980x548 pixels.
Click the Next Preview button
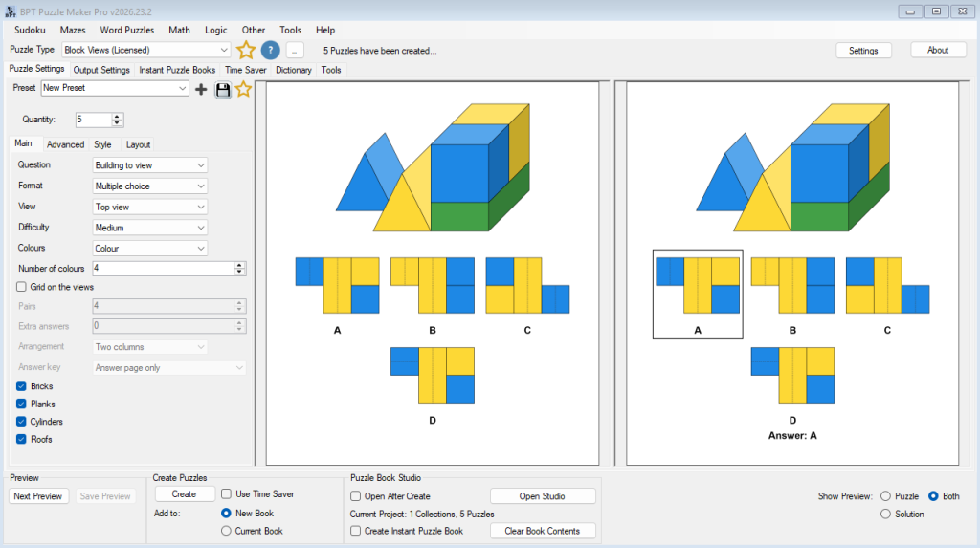point(38,496)
